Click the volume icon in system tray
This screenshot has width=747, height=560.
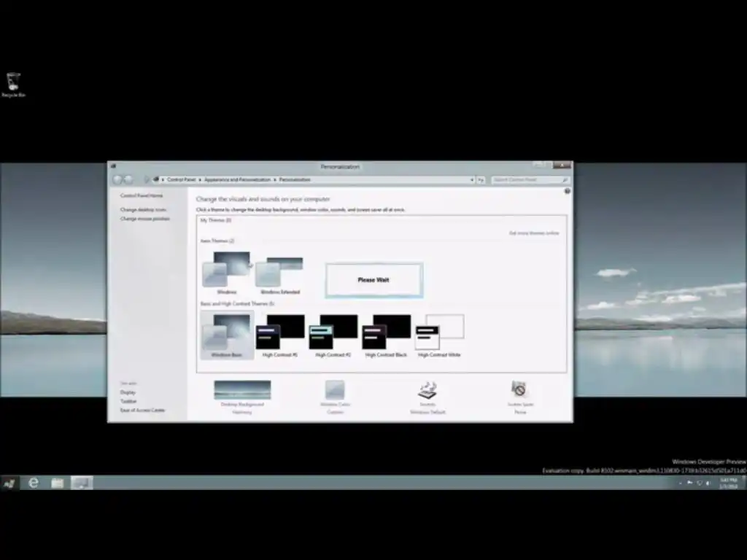(x=708, y=483)
